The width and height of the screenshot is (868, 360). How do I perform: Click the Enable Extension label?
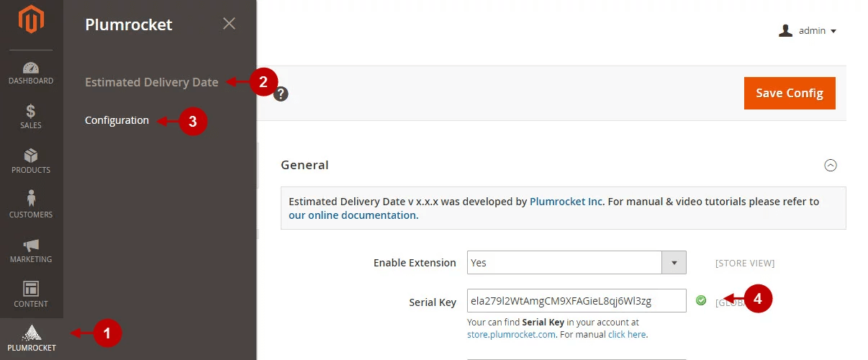coord(415,263)
